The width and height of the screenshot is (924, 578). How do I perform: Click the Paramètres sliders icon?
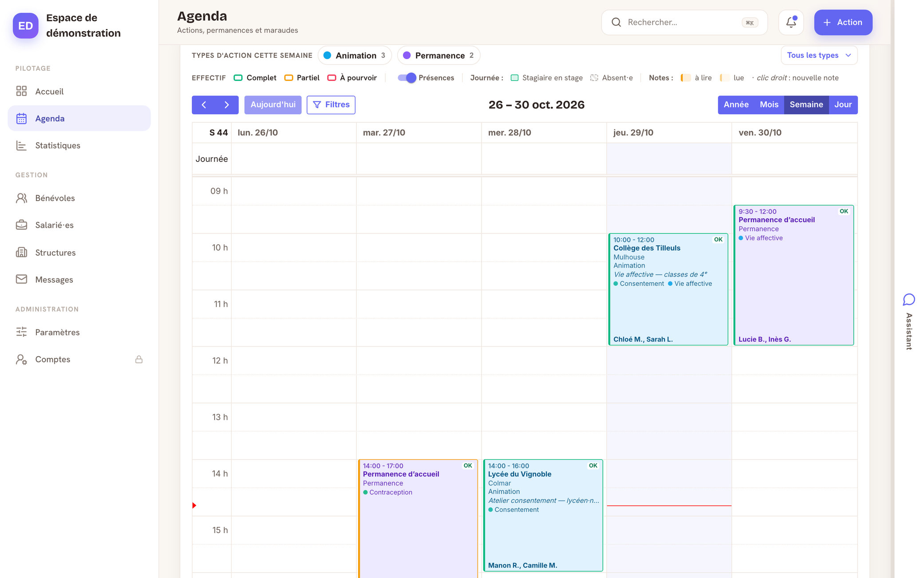(x=21, y=332)
